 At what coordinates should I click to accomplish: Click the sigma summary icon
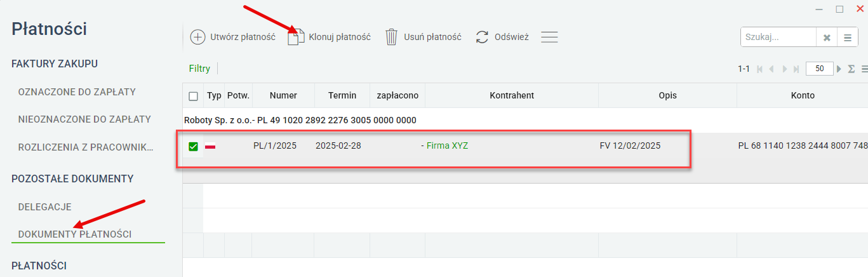[x=851, y=69]
